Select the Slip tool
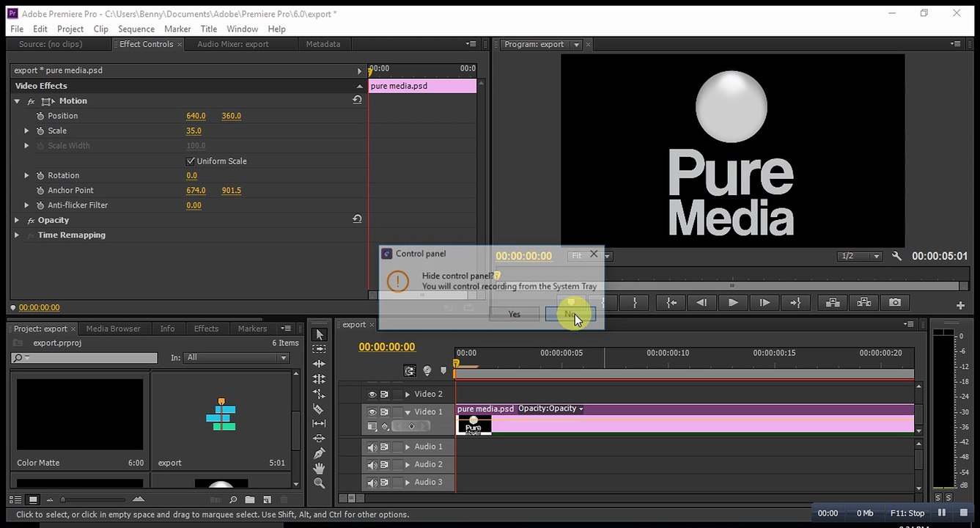 [319, 423]
